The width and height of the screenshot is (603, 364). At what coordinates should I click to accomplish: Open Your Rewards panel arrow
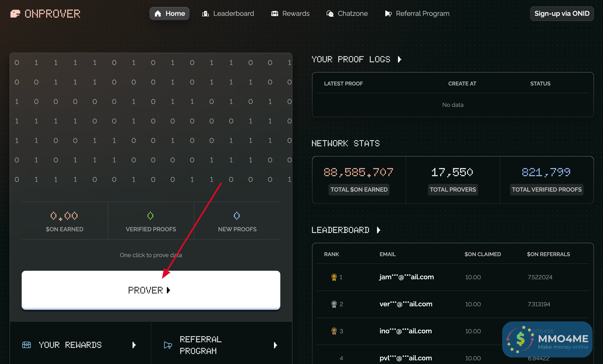pyautogui.click(x=134, y=345)
